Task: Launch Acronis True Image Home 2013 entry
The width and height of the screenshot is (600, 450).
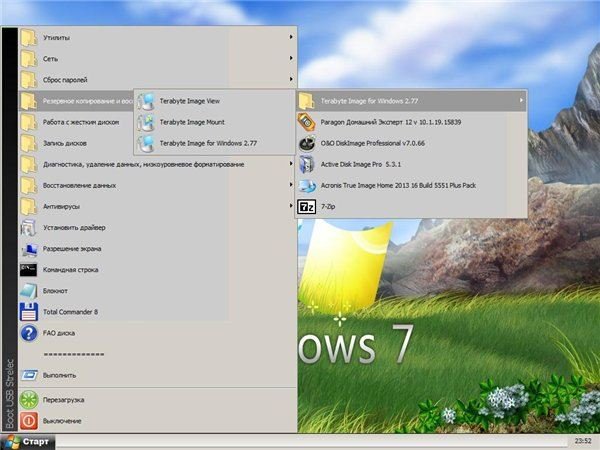Action: point(411,186)
